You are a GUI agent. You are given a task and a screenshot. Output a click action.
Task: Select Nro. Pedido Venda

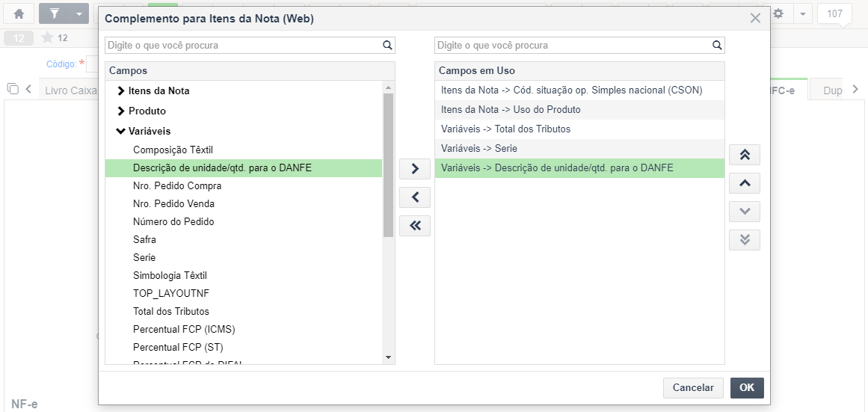[173, 204]
